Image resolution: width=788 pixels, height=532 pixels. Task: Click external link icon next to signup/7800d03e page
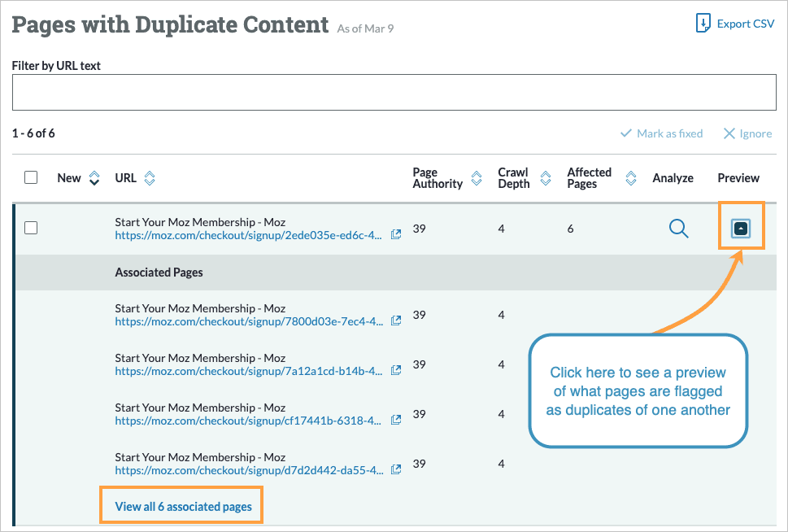(396, 320)
